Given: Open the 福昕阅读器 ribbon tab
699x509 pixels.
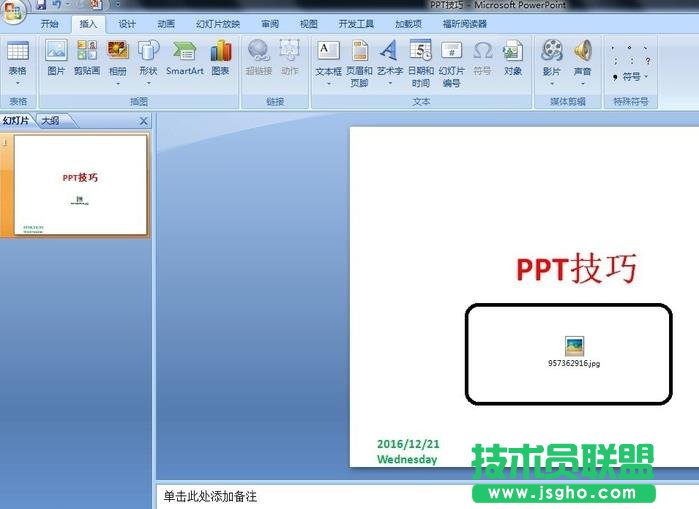Looking at the screenshot, I should coord(465,24).
